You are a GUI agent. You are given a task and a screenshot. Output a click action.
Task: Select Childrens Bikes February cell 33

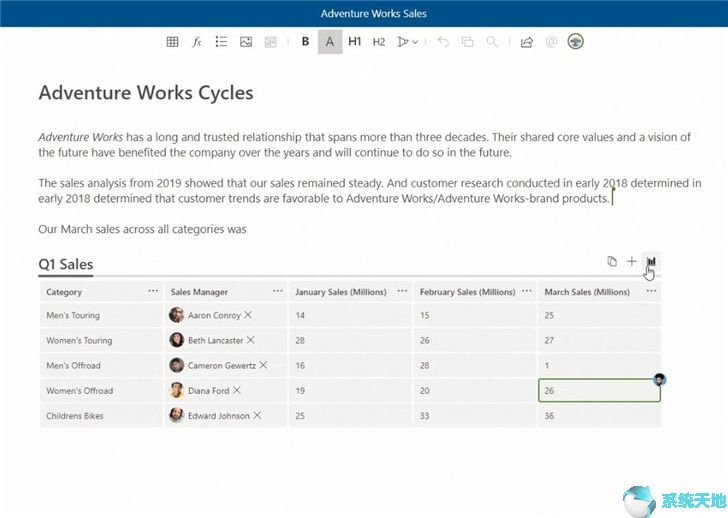(x=474, y=415)
